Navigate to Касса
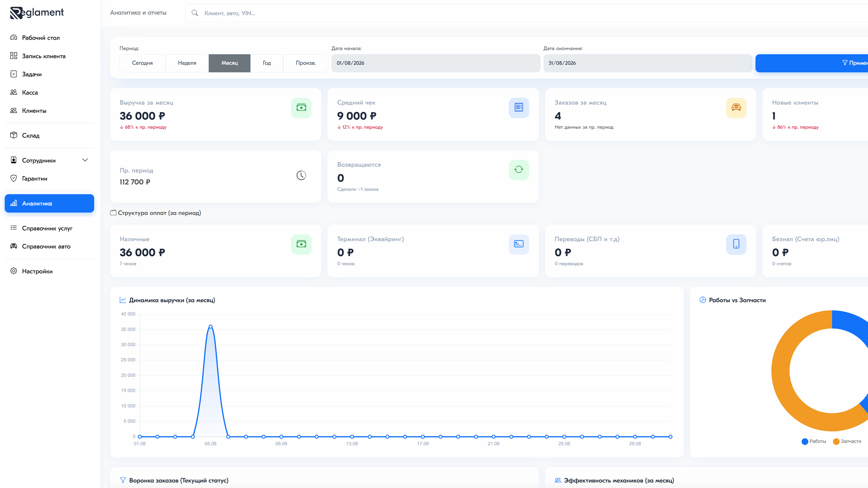This screenshot has height=488, width=868. pos(49,92)
